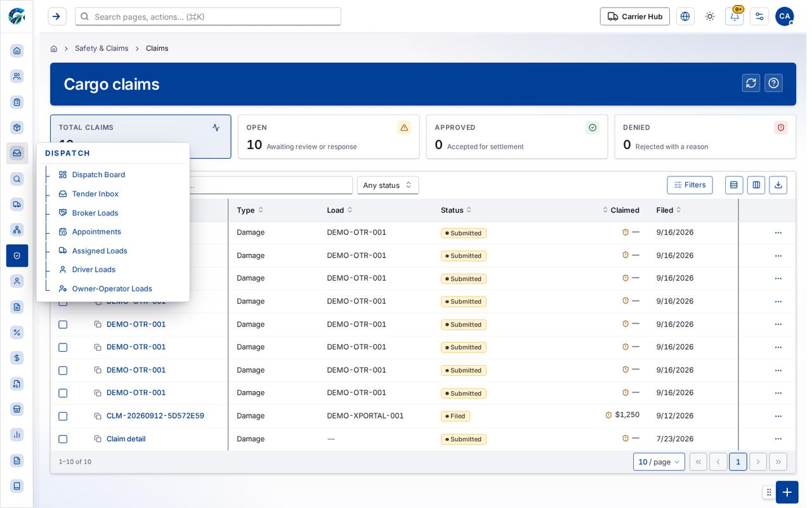The width and height of the screenshot is (812, 508).
Task: Check the CLM-20260912-5D572E59 row checkbox
Action: [63, 416]
